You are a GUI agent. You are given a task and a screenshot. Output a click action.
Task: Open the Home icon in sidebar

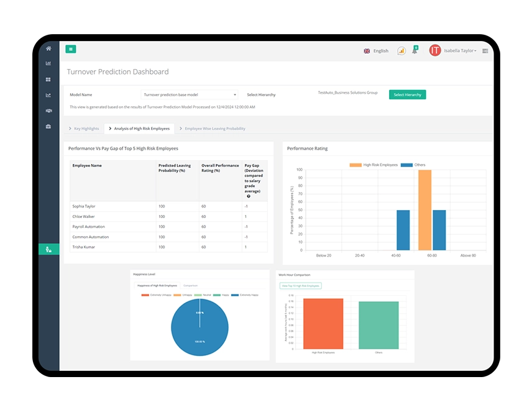pos(48,48)
